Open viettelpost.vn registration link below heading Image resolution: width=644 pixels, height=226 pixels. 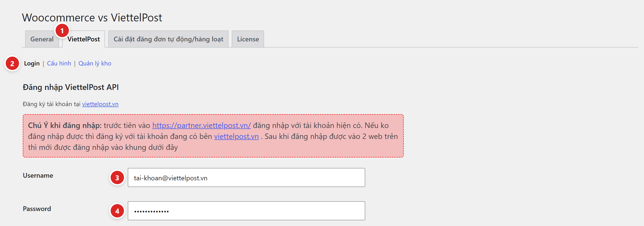click(100, 104)
